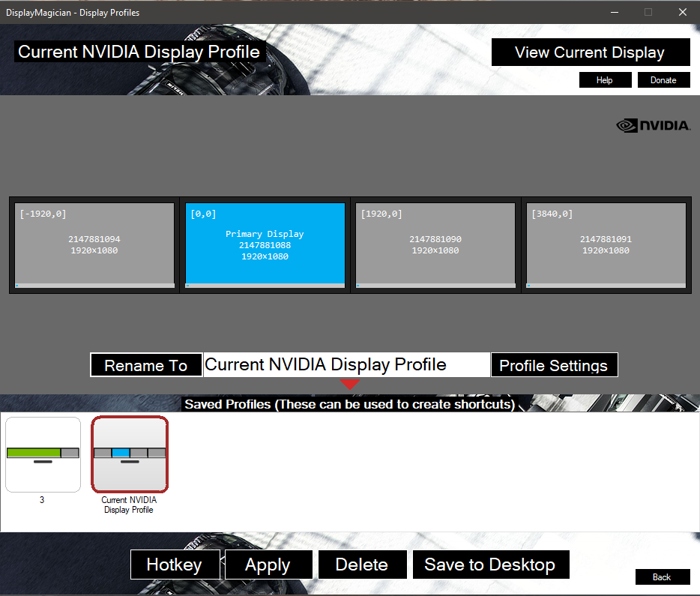
Task: Click inside the profile name text field
Action: [345, 365]
